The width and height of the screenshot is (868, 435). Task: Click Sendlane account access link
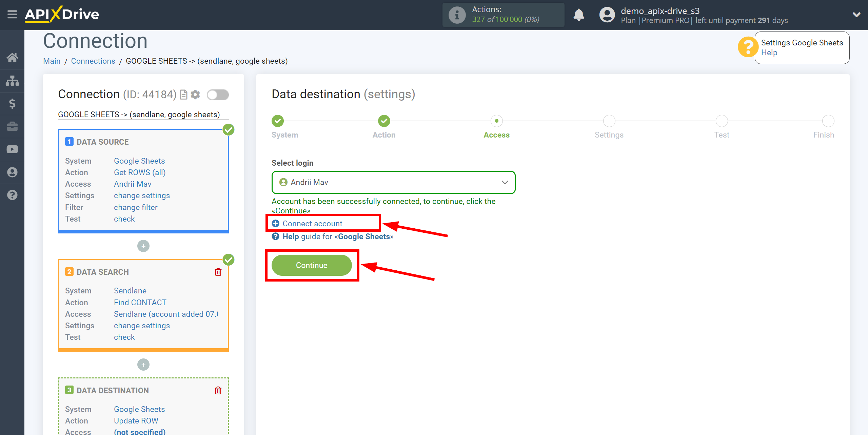(166, 314)
